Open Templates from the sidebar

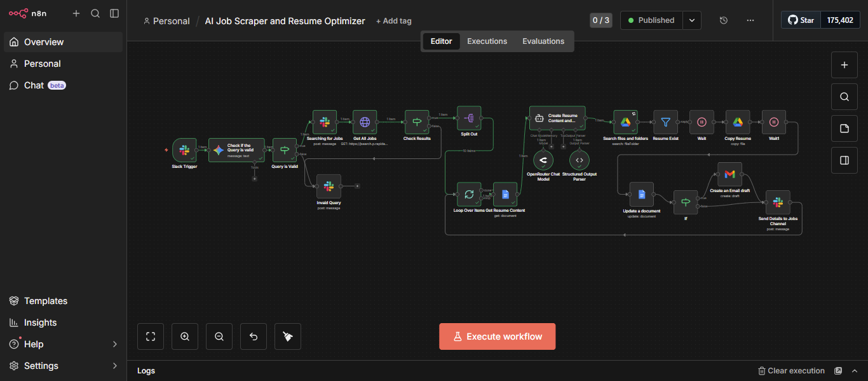click(x=64, y=301)
